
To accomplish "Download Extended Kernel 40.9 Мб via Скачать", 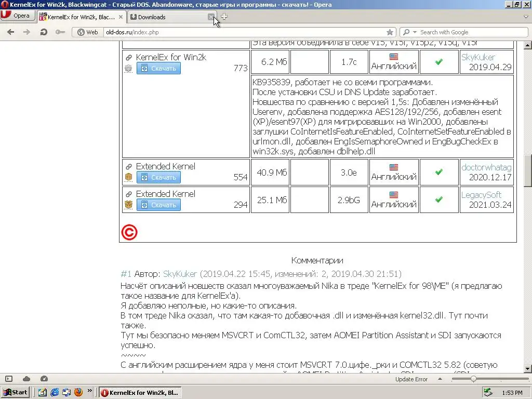I will pyautogui.click(x=158, y=177).
